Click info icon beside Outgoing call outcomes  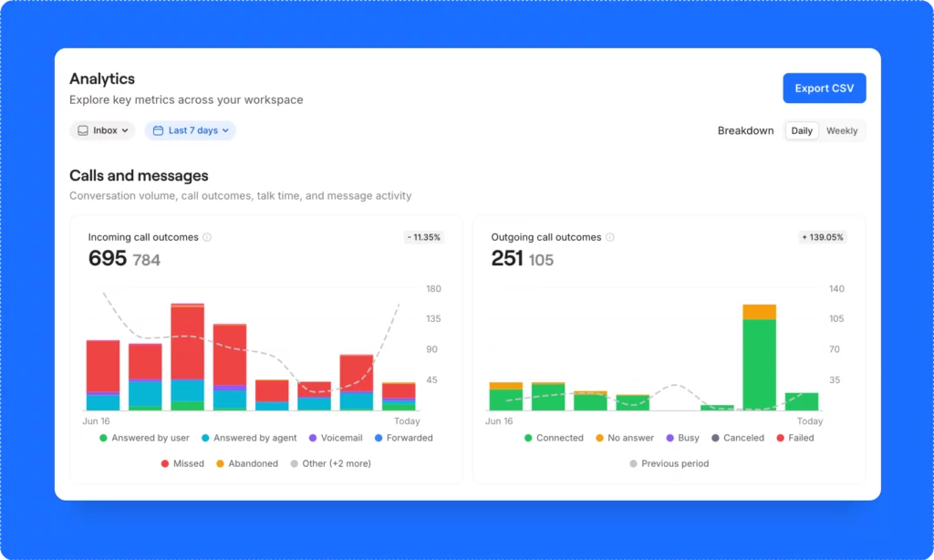pos(610,237)
